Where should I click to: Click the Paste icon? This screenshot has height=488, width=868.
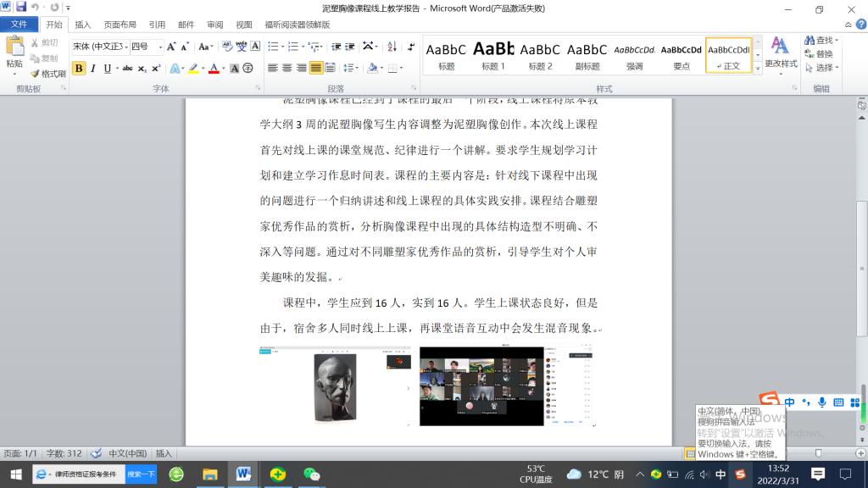pos(14,53)
